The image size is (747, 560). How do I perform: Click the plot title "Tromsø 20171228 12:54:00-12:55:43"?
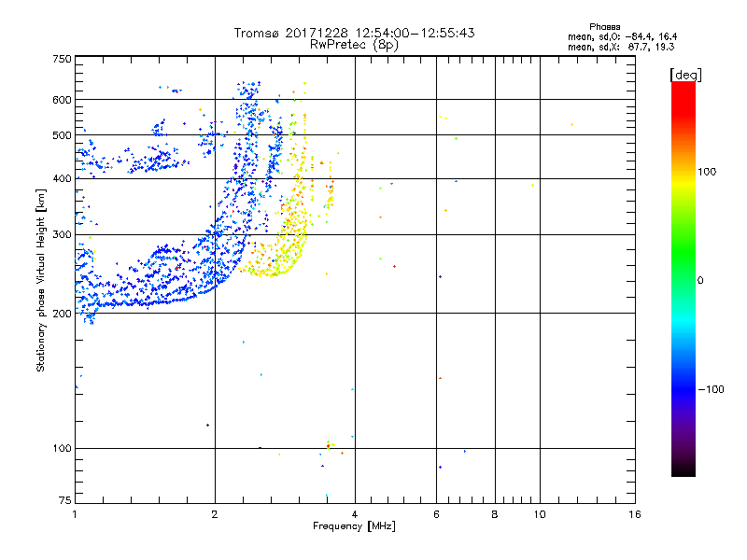pyautogui.click(x=354, y=33)
